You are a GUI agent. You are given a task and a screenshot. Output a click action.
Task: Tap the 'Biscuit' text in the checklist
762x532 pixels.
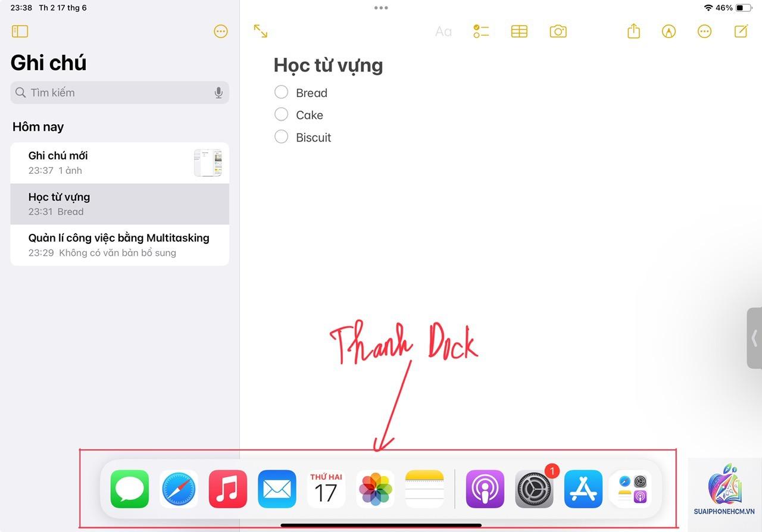(313, 137)
